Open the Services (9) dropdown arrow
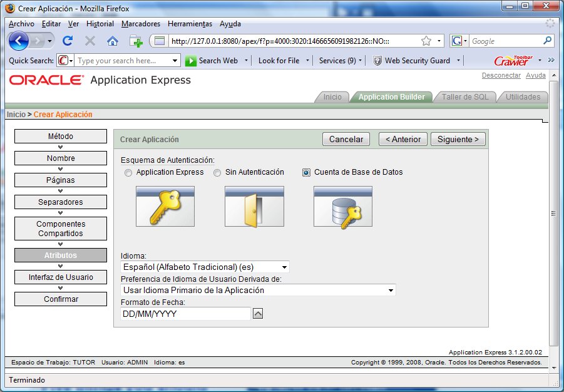 coord(361,61)
